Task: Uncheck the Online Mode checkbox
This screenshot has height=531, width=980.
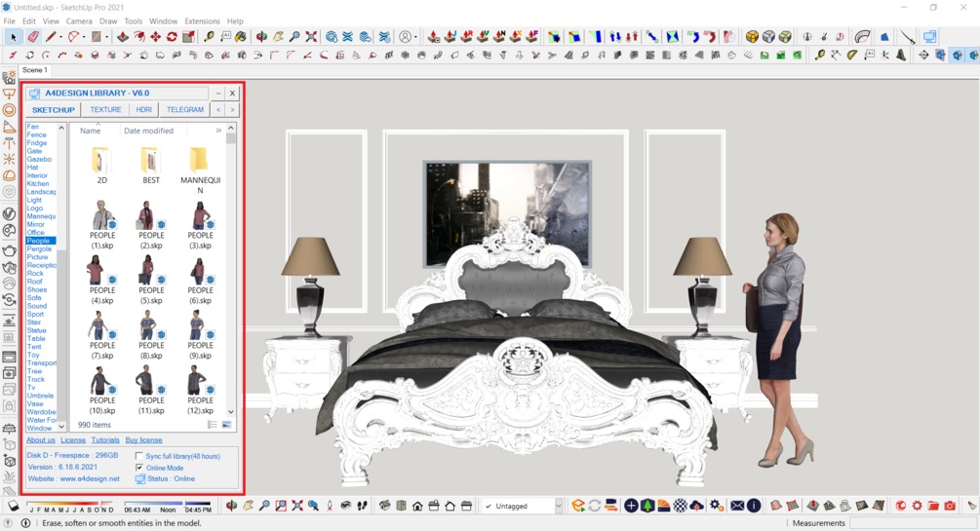Action: click(x=139, y=468)
